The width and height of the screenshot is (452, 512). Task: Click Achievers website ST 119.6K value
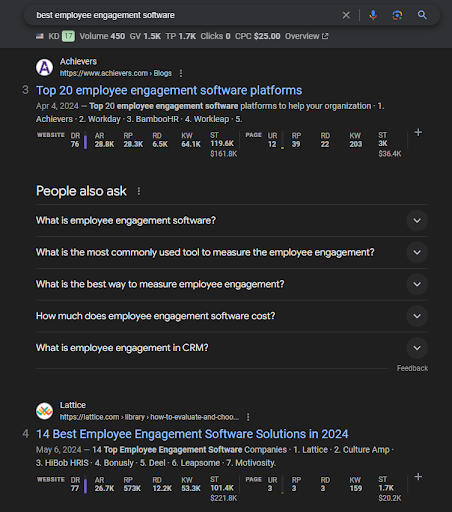[x=222, y=143]
